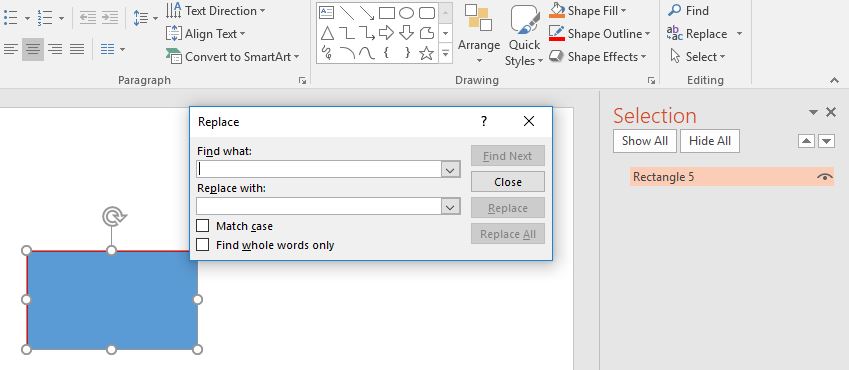Select the Triangle shape
849x370 pixels.
327,33
